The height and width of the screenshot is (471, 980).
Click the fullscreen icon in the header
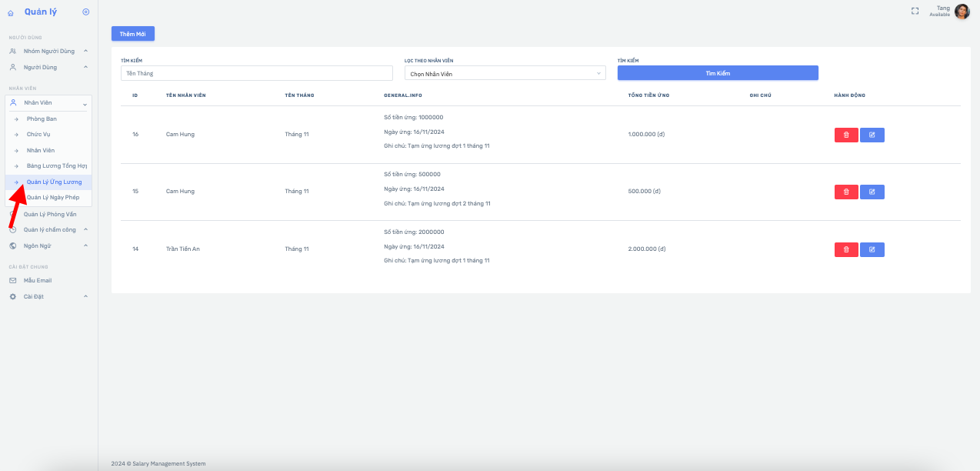pyautogui.click(x=915, y=12)
